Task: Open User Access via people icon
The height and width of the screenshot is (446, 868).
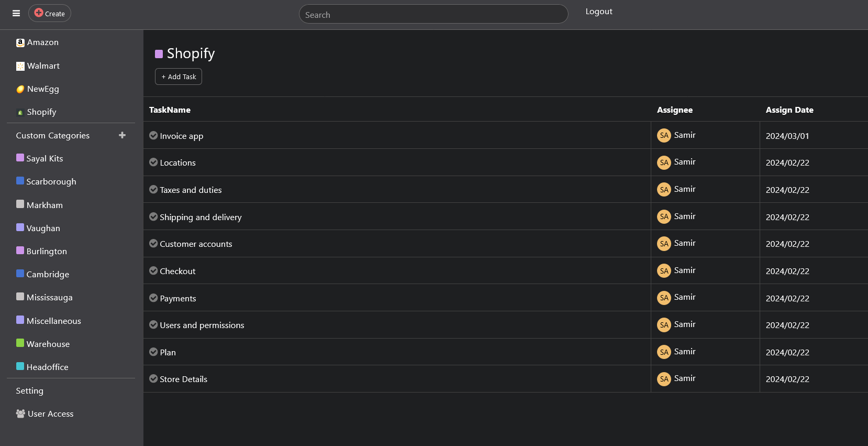Action: (x=20, y=414)
